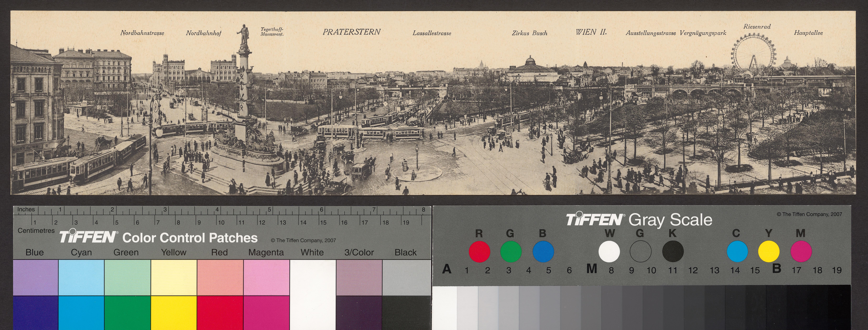Select the "WIEN II." heading
The height and width of the screenshot is (330, 868).
(x=591, y=32)
